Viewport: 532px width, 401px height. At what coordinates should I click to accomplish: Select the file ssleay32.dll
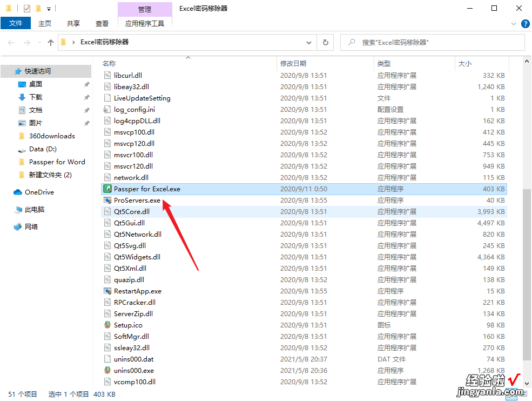(x=304, y=347)
